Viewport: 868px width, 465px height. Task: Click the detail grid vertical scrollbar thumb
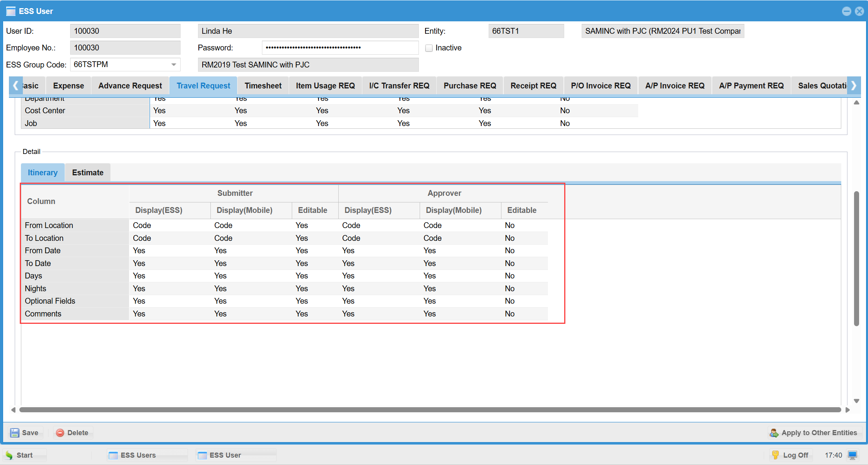coord(856,259)
